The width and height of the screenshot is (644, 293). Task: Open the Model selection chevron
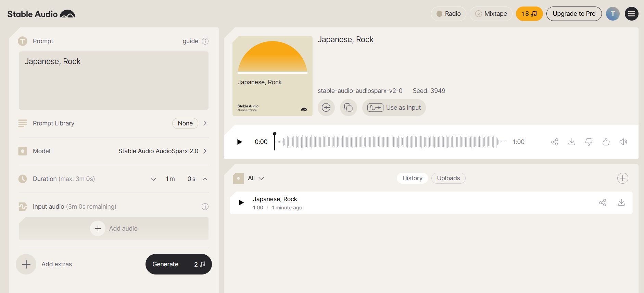(205, 151)
